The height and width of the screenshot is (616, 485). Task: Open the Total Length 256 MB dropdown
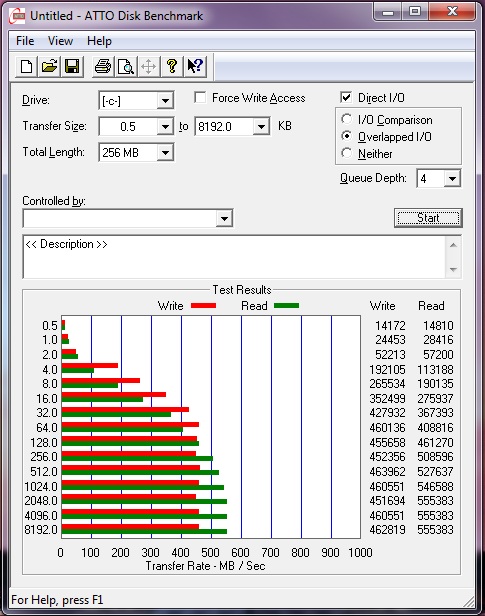pyautogui.click(x=136, y=152)
